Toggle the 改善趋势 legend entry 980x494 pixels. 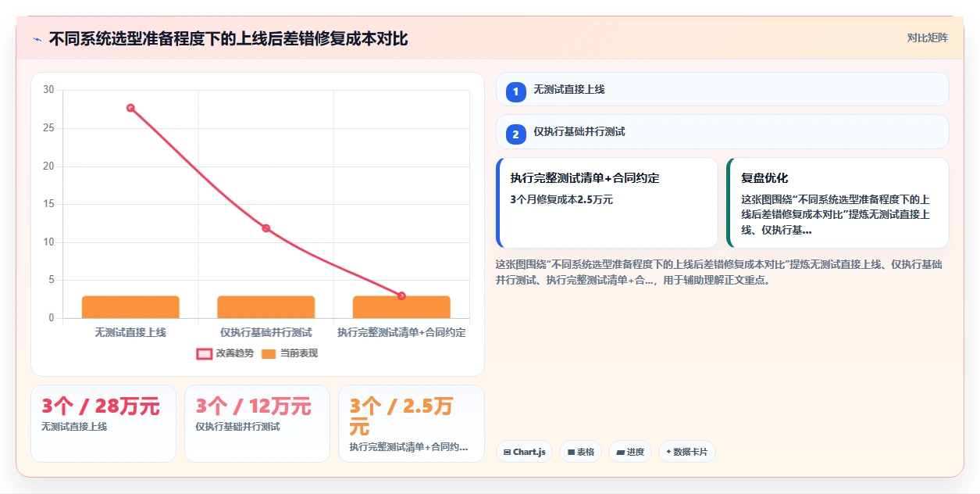(x=225, y=353)
